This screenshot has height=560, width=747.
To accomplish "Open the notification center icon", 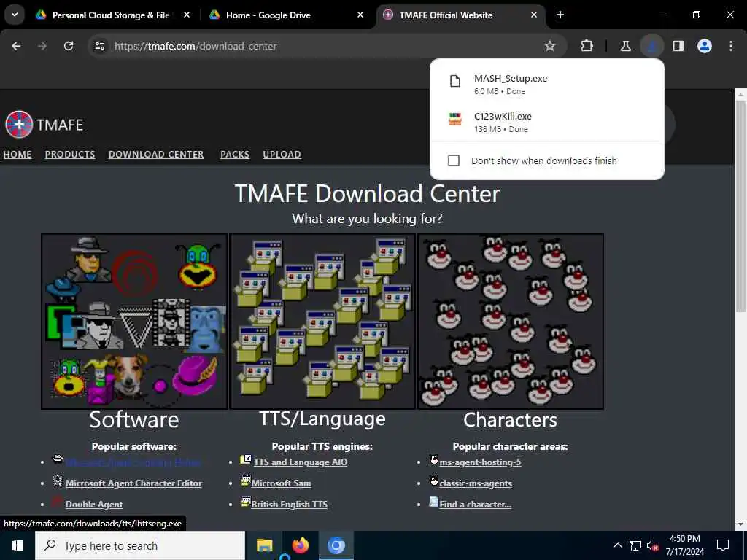I will point(723,545).
